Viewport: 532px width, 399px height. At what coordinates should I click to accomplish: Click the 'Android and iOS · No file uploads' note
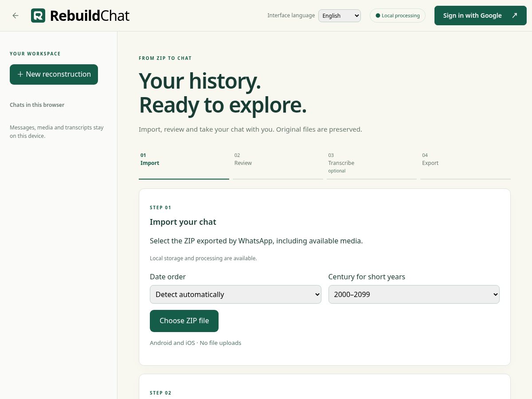196,343
